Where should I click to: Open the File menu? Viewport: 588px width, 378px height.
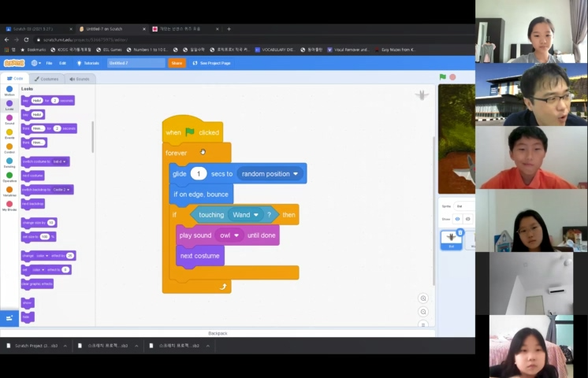coord(49,63)
